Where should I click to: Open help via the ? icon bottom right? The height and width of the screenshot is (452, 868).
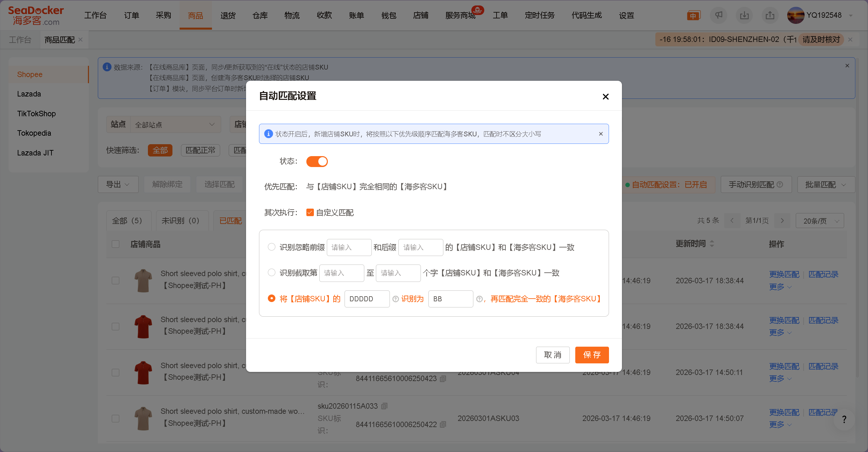point(844,419)
